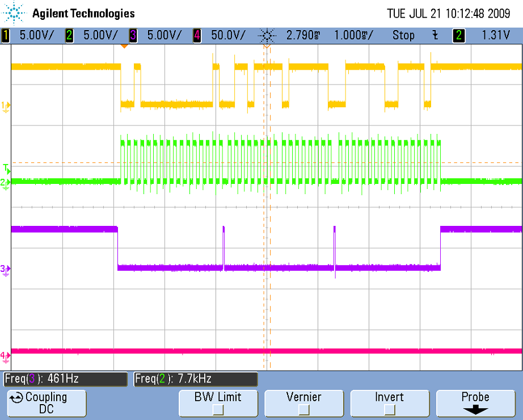Click channel 1 ground level marker
Screen dimensions: 523x420
5,107
